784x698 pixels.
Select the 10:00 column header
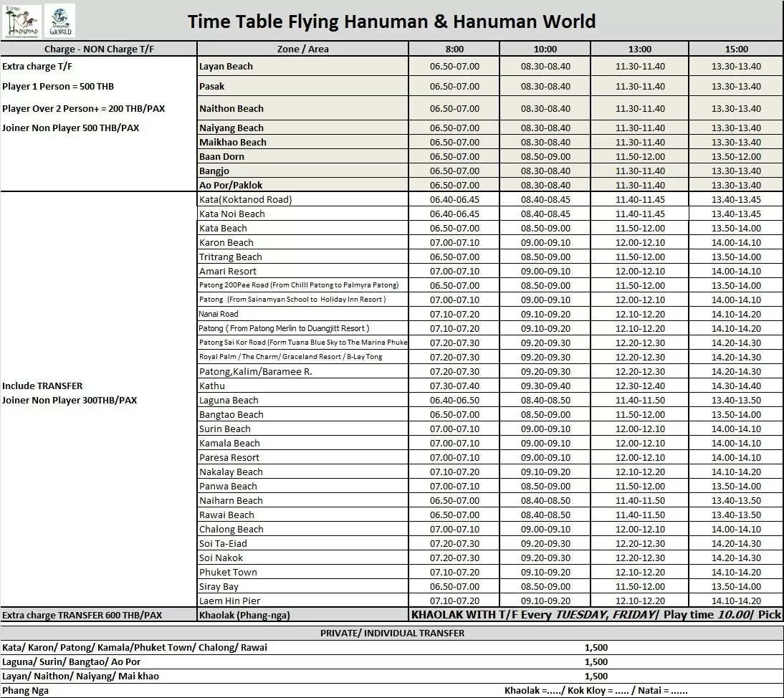coord(545,49)
